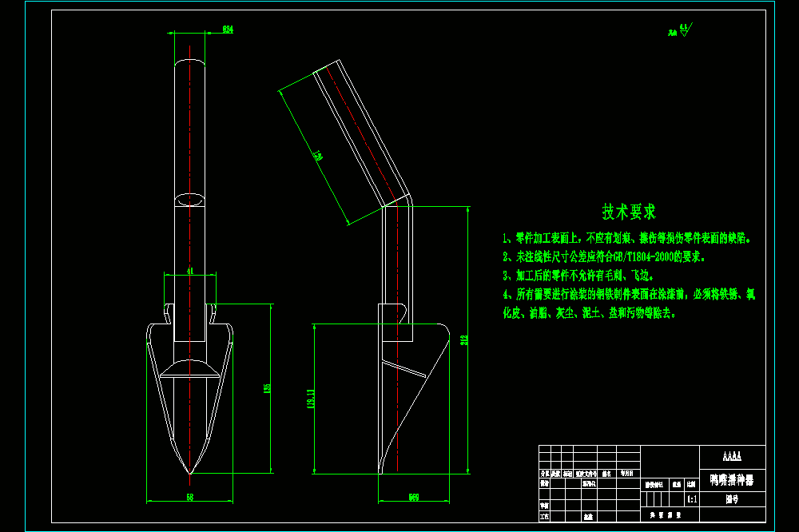
Task: Select the 119.11 vertical dimension
Action: coord(310,399)
